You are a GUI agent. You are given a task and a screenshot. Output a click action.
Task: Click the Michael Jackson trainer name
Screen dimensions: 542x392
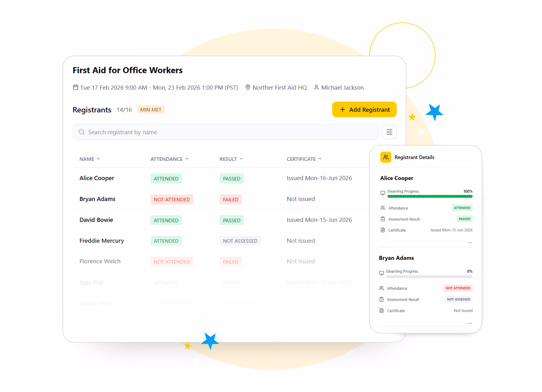click(x=342, y=88)
